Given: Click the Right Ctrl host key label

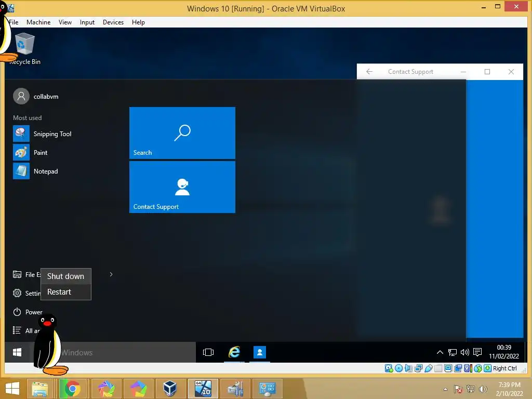Looking at the screenshot, I should coord(505,368).
